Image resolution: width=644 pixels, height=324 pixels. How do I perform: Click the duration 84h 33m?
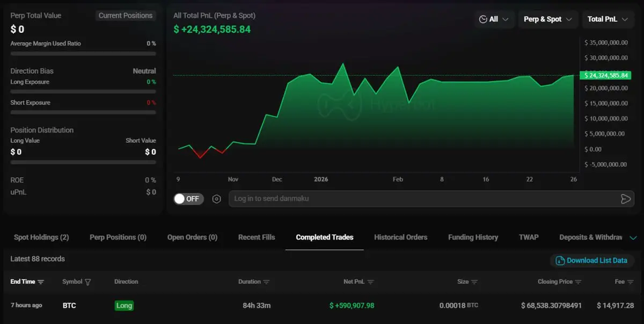257,305
